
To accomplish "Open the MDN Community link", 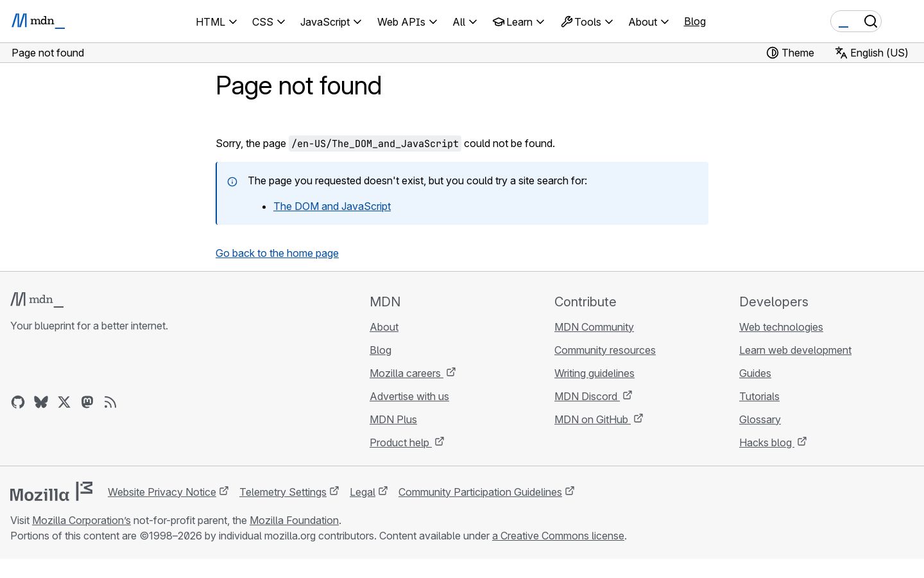I will coord(594,327).
